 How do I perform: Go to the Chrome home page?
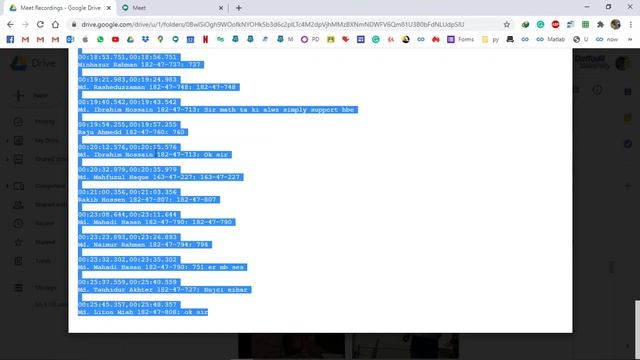[55, 24]
